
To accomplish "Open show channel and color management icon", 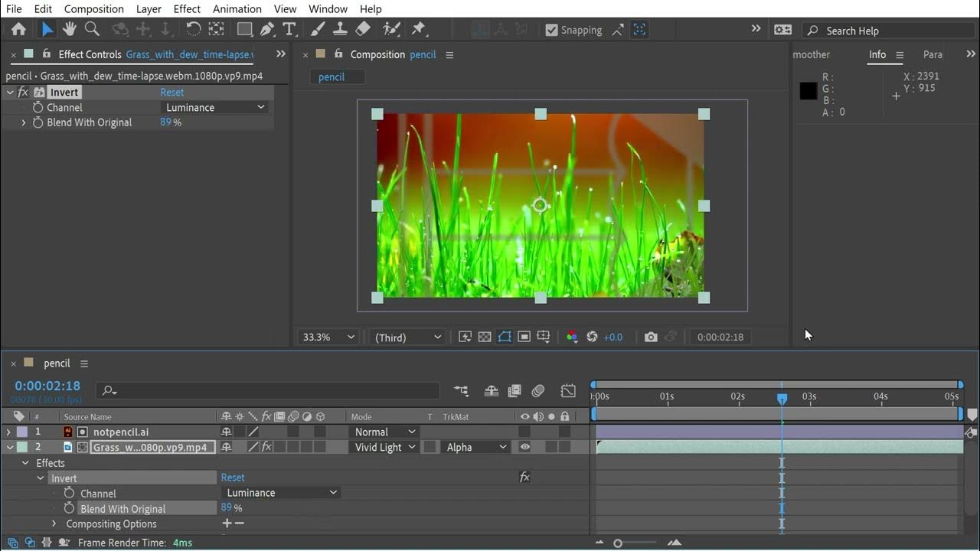I will pyautogui.click(x=572, y=337).
